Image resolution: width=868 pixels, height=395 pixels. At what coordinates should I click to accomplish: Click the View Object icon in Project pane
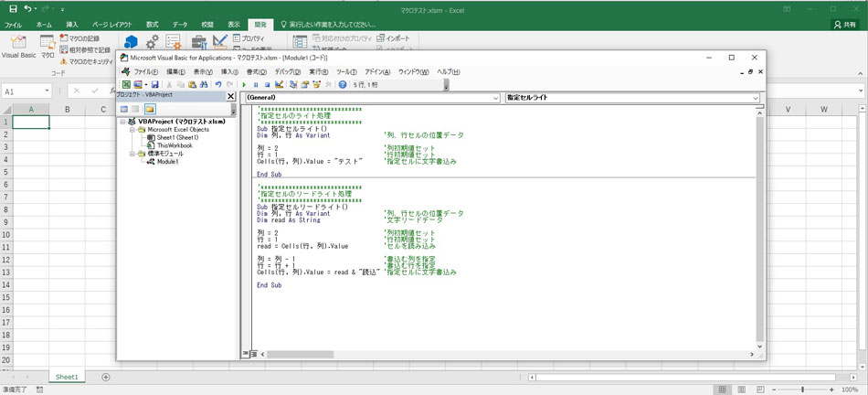[x=135, y=109]
